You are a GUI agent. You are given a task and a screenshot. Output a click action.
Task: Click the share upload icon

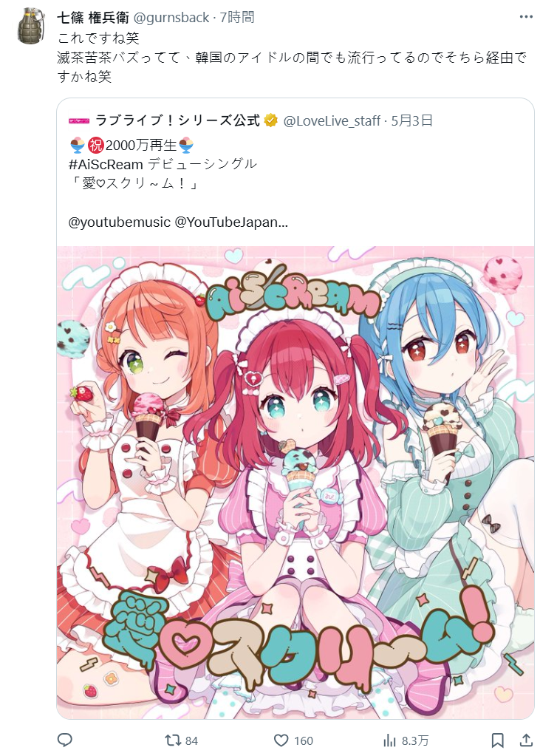(526, 740)
